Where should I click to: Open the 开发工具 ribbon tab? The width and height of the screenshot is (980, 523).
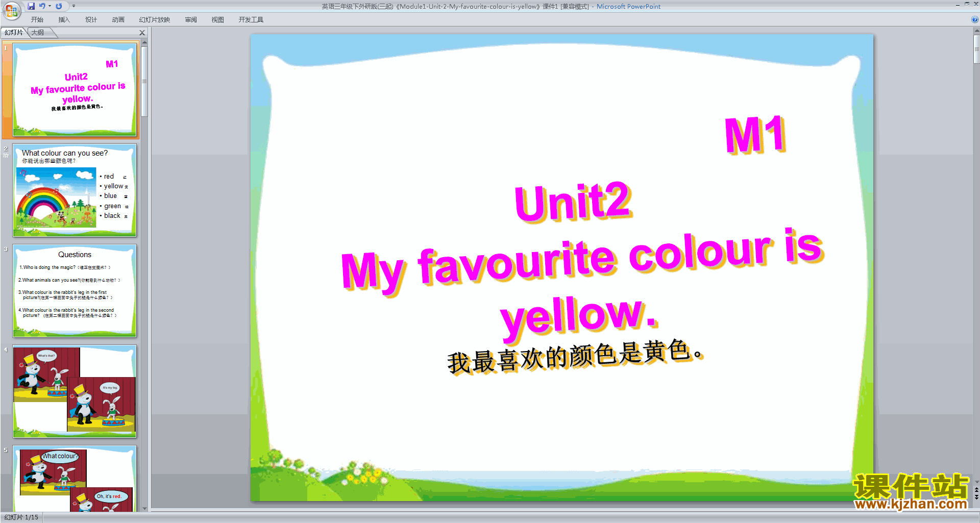(251, 20)
